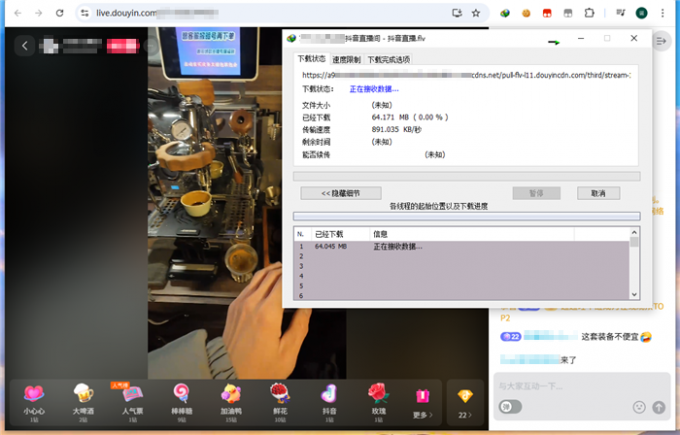Reload the Douyin live page
Viewport: 680px width, 435px height.
59,13
